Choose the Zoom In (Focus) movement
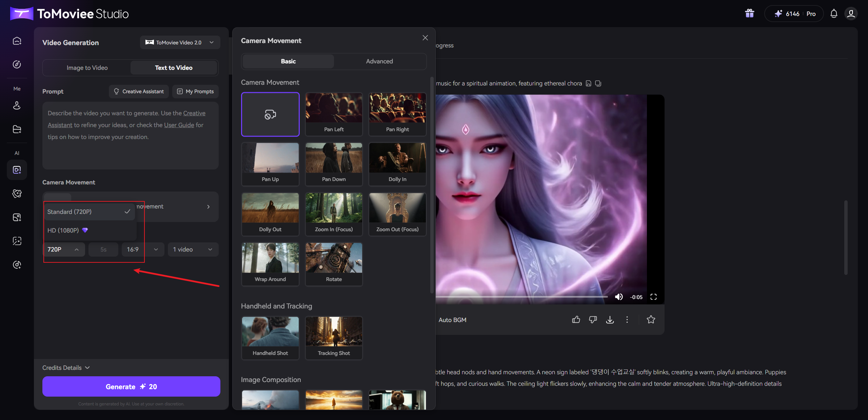Viewport: 868px width, 420px height. tap(334, 214)
